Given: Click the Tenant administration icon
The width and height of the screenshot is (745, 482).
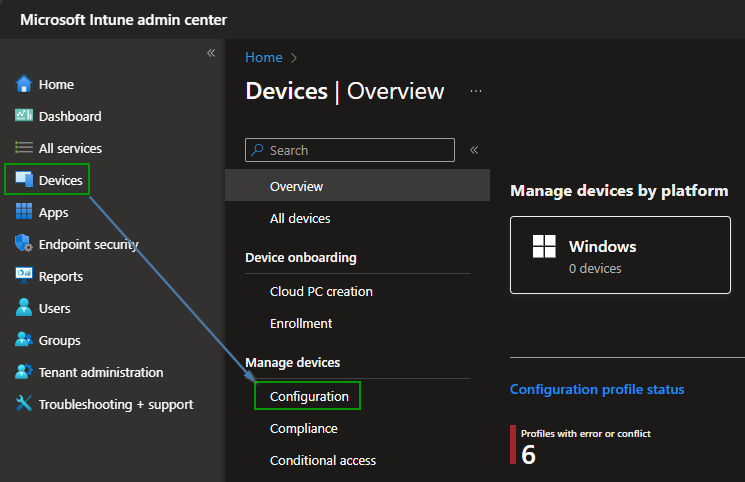Looking at the screenshot, I should pyautogui.click(x=24, y=372).
